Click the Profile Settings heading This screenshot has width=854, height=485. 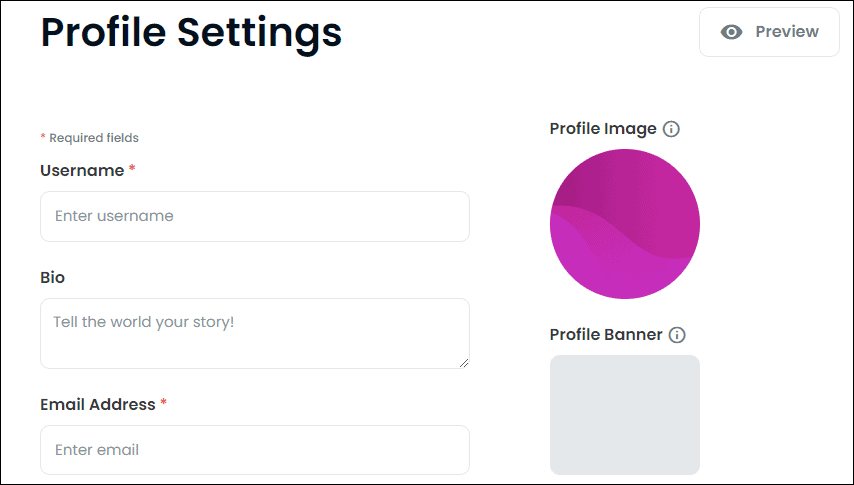coord(191,32)
